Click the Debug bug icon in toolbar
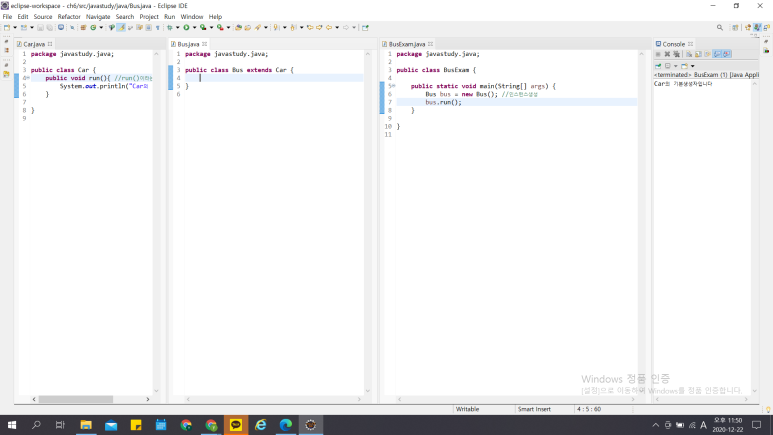Screen dimensions: 773x435 click(x=170, y=28)
